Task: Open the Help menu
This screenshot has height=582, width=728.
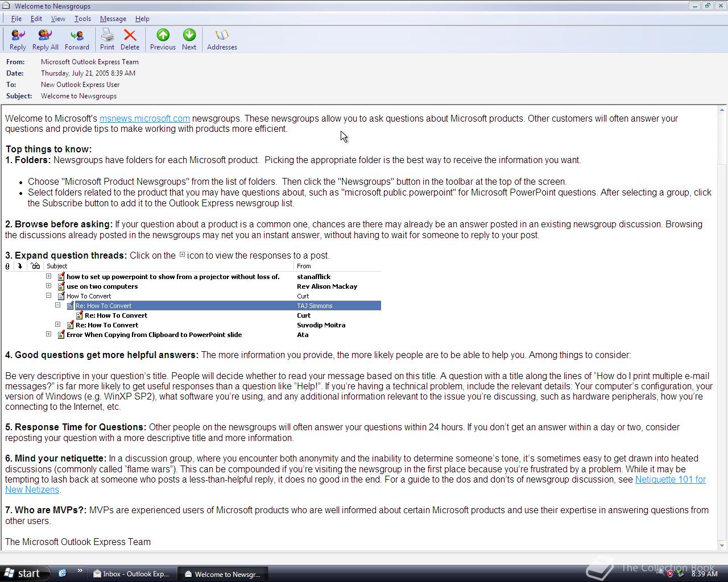Action: (142, 19)
